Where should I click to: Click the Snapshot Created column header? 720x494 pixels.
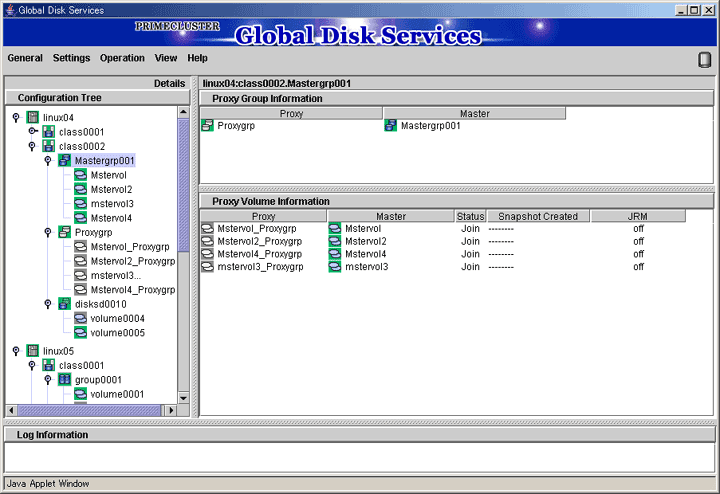[x=538, y=216]
